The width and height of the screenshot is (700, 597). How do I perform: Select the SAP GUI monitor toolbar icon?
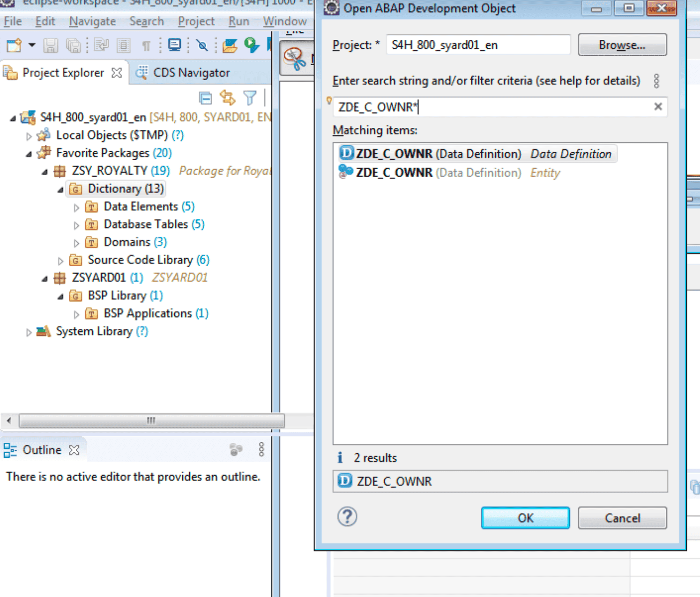click(175, 45)
